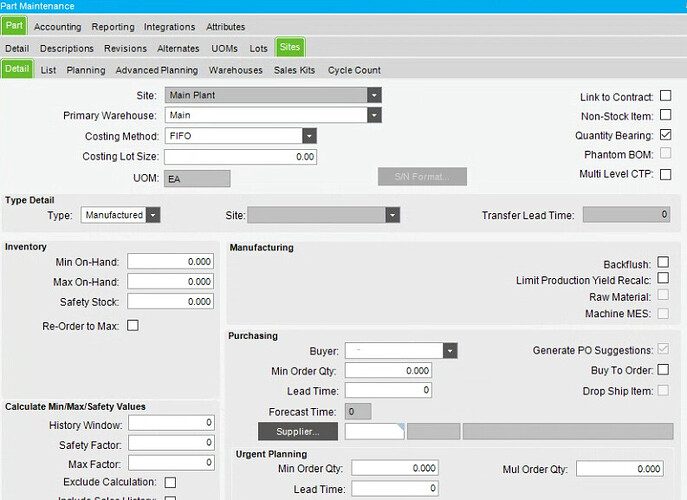The width and height of the screenshot is (687, 500).
Task: Click the top-level green Part tab
Action: pyautogui.click(x=14, y=25)
